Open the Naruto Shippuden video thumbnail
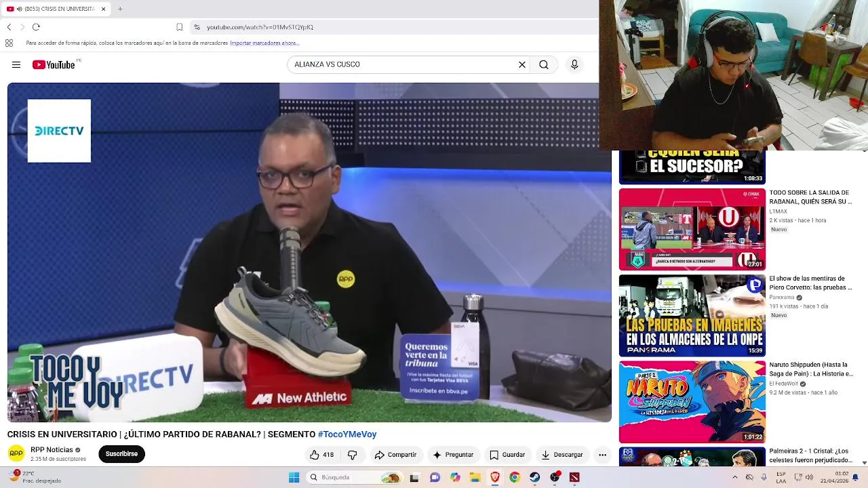868x488 pixels. [692, 401]
